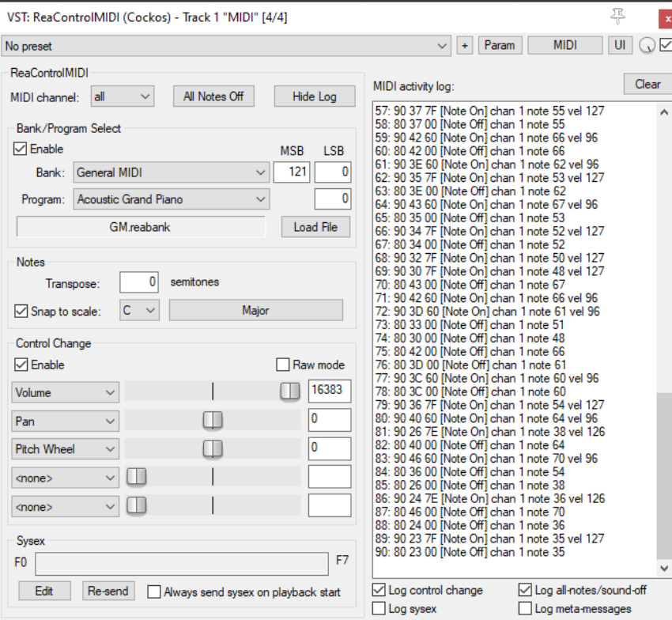Click the Volume slider handle
The width and height of the screenshot is (672, 620).
[x=290, y=391]
